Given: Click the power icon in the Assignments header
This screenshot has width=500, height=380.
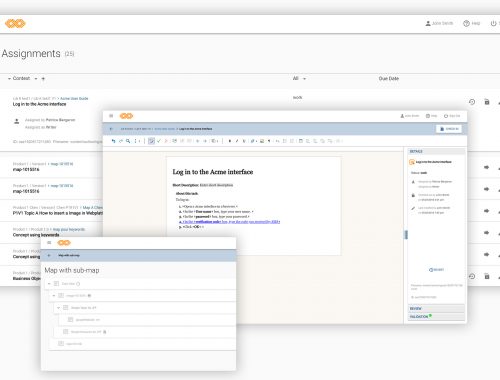Looking at the screenshot, I should pyautogui.click(x=493, y=23).
